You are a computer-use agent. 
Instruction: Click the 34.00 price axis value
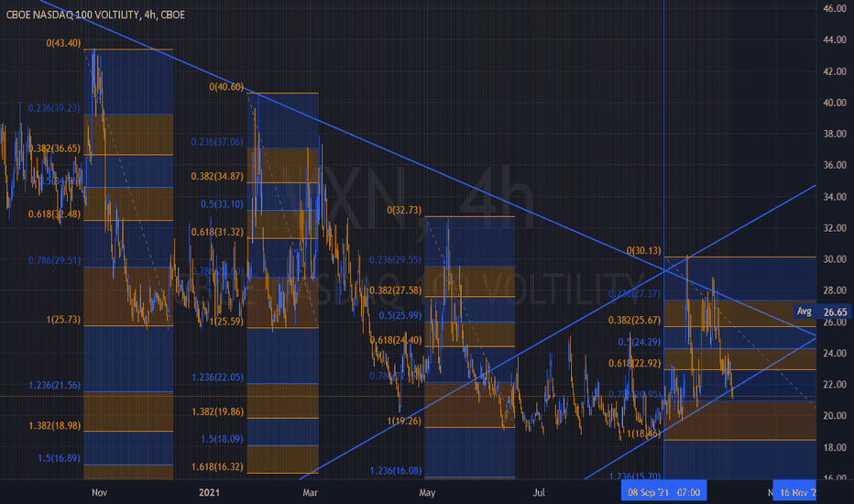click(835, 197)
